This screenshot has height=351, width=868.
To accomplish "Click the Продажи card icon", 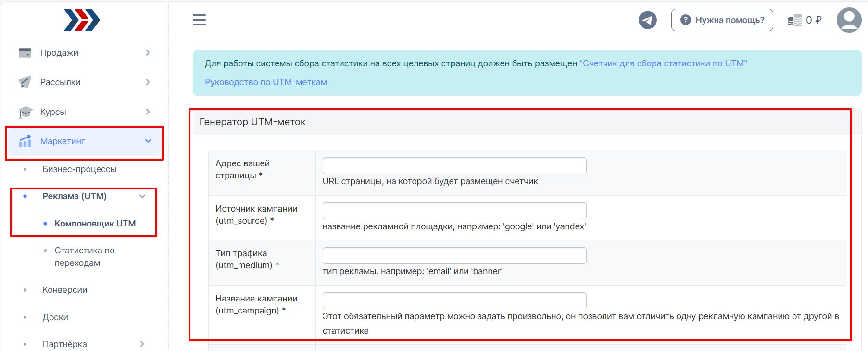I will pyautogui.click(x=25, y=53).
